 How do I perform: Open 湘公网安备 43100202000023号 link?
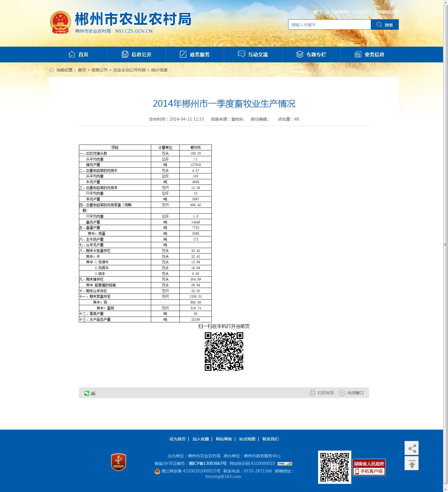click(191, 471)
